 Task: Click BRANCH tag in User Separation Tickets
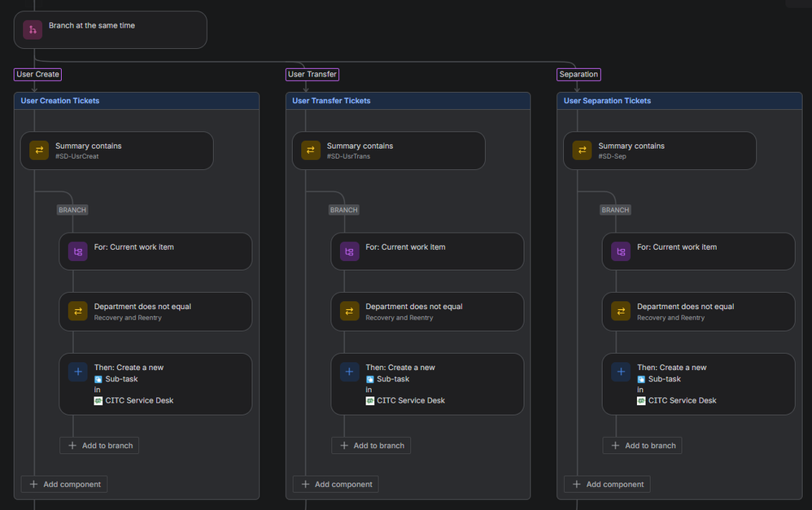[x=615, y=210]
